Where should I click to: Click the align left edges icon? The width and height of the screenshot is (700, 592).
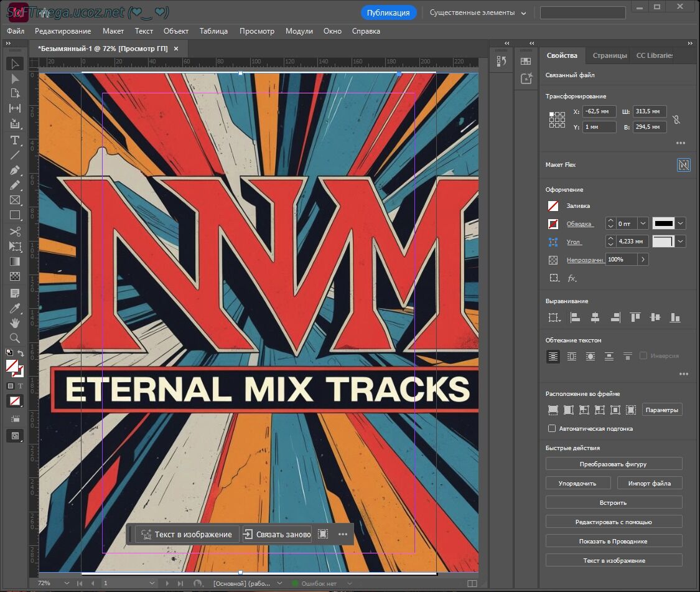point(575,317)
